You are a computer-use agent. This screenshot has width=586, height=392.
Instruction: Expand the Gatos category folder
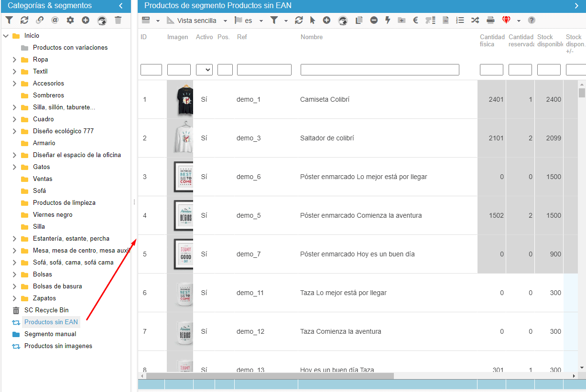point(14,167)
